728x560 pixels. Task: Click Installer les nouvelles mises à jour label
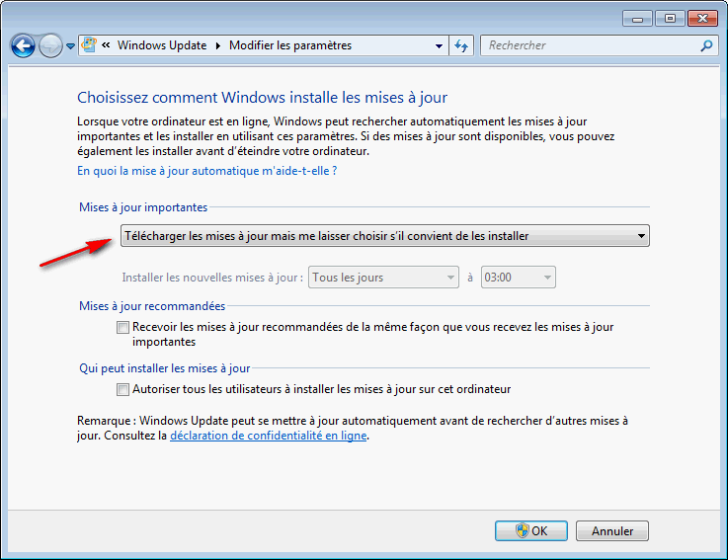point(212,278)
